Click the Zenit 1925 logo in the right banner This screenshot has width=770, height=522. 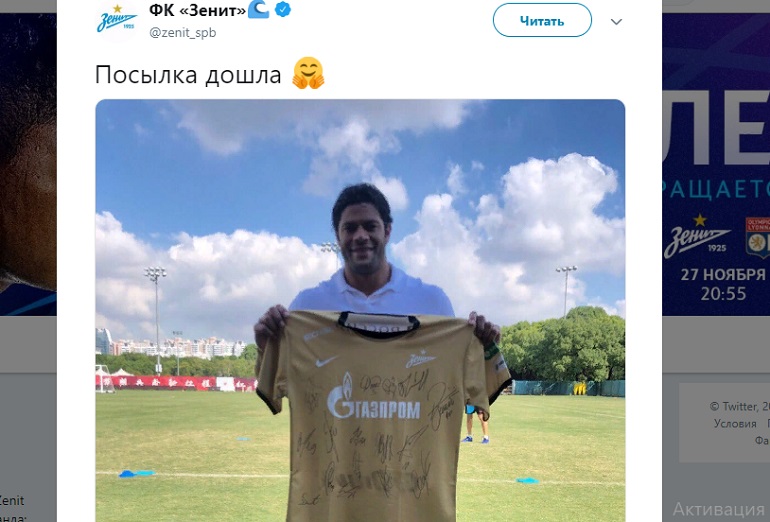coord(697,235)
